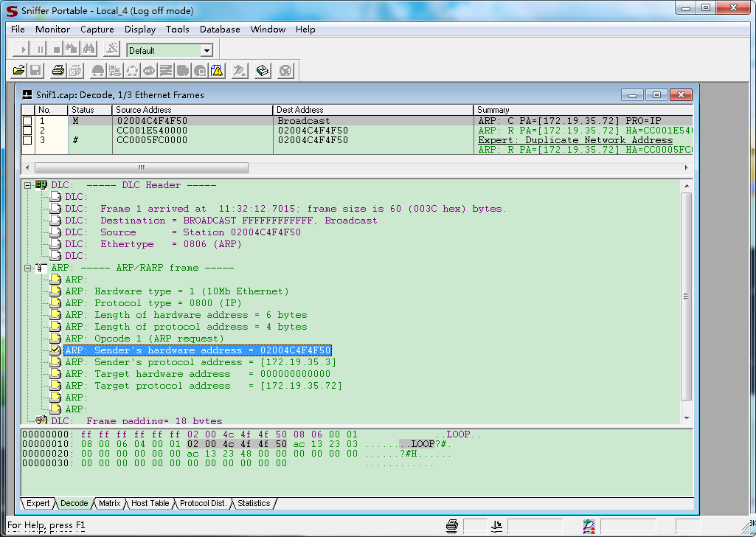Viewport: 756px width, 537px height.
Task: Select the Ethertype = 0806 (ARP) line
Action: 153,244
